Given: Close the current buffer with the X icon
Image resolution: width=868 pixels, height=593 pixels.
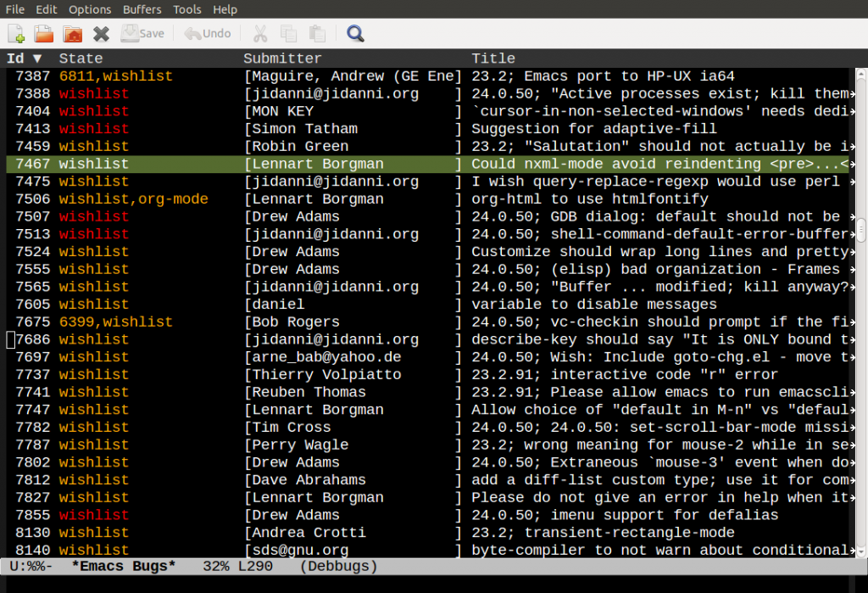Looking at the screenshot, I should point(99,32).
